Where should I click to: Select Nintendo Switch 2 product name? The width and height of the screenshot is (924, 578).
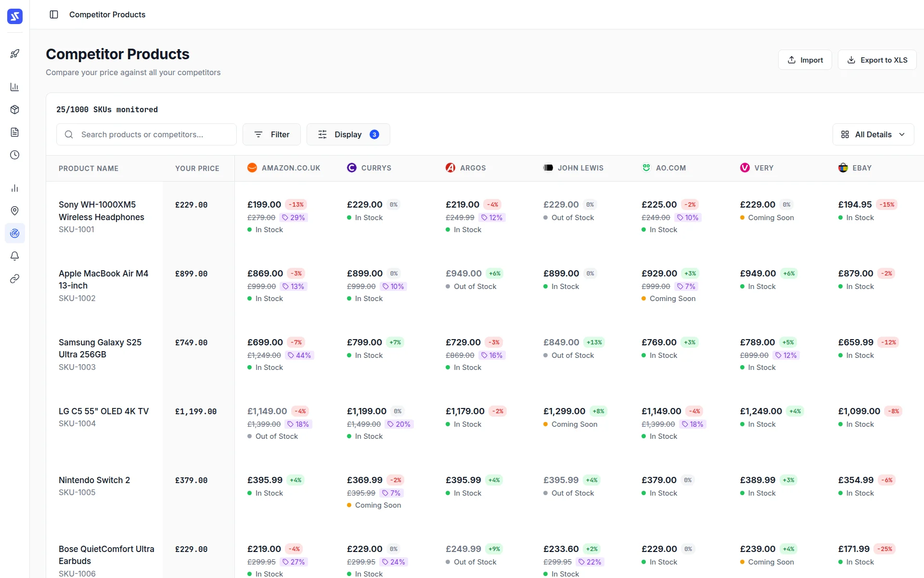point(94,480)
